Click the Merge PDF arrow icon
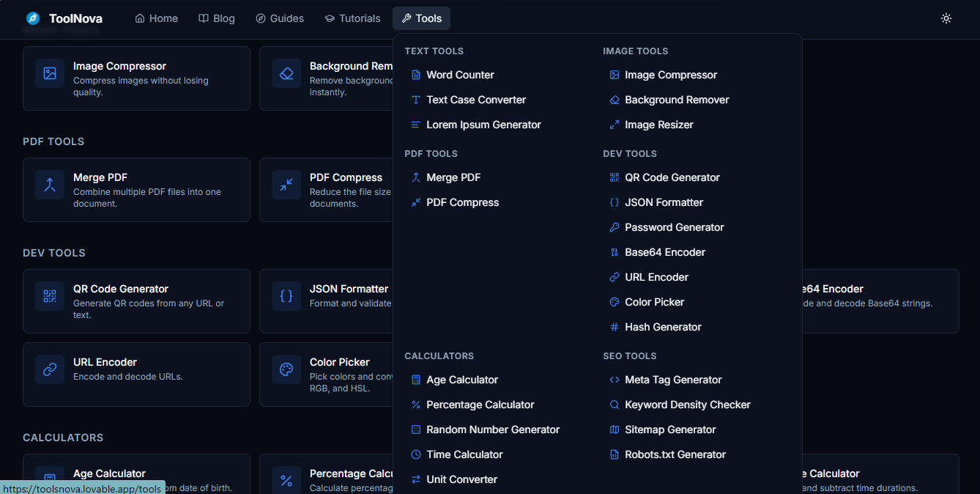Image resolution: width=980 pixels, height=494 pixels. tap(415, 177)
